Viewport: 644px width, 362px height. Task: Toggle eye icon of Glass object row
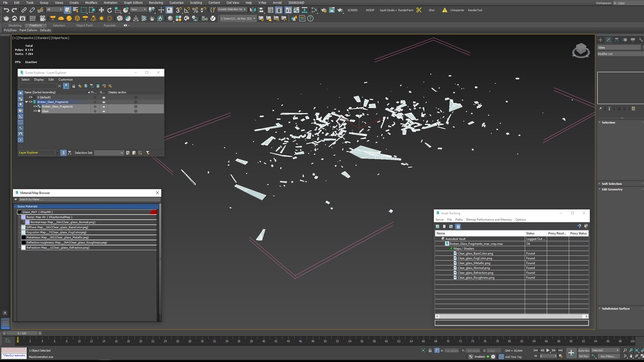point(35,111)
